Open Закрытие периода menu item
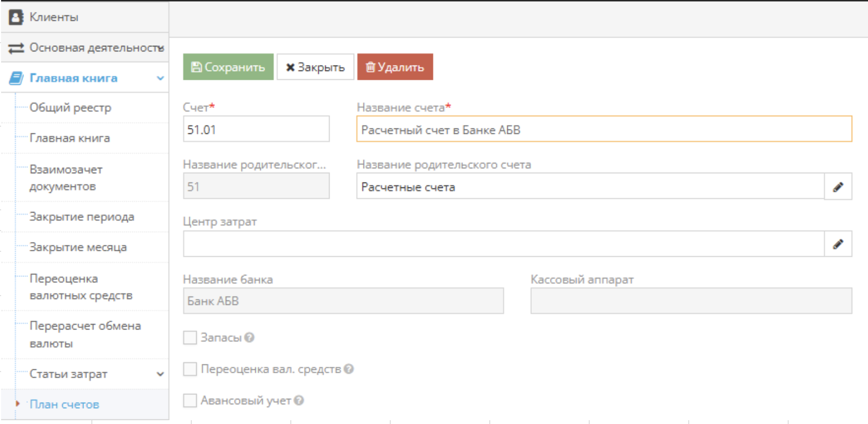The height and width of the screenshot is (424, 868). [81, 217]
